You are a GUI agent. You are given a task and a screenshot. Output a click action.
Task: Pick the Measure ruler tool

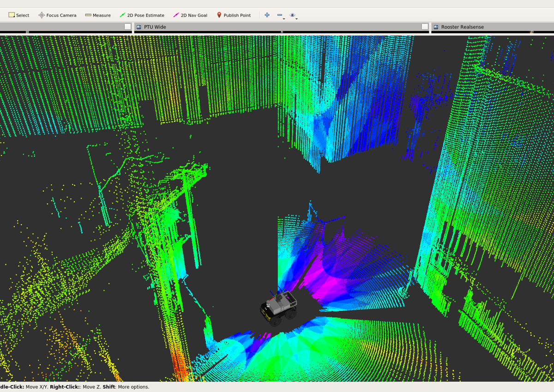[98, 15]
